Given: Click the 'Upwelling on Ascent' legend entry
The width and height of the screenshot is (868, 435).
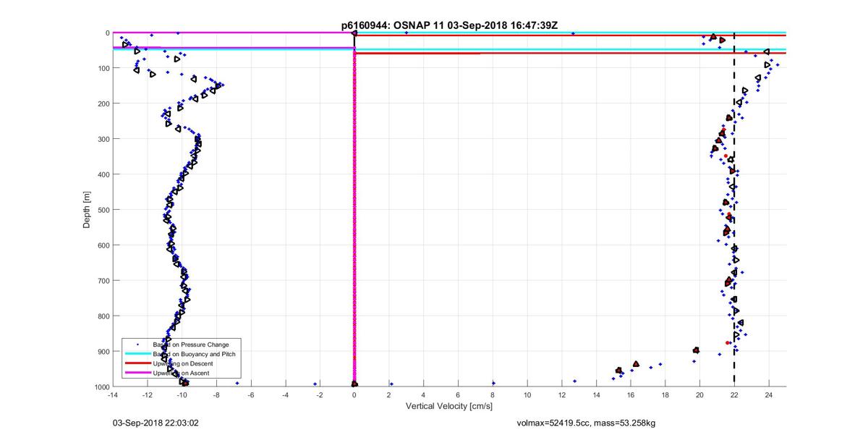Looking at the screenshot, I should click(181, 373).
